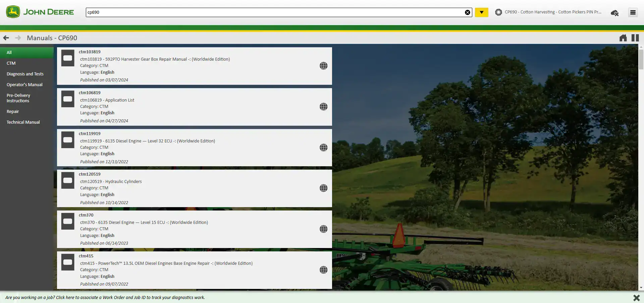Click the ctm103819 heading
644x303 pixels.
click(x=90, y=52)
